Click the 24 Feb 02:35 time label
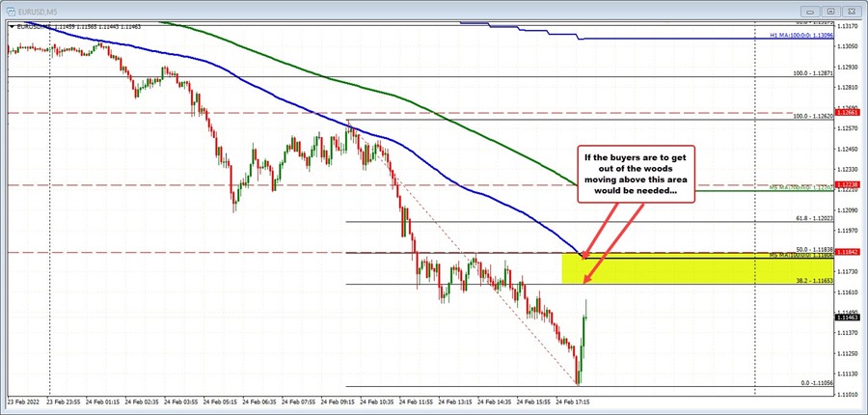The width and height of the screenshot is (868, 415). point(142,401)
